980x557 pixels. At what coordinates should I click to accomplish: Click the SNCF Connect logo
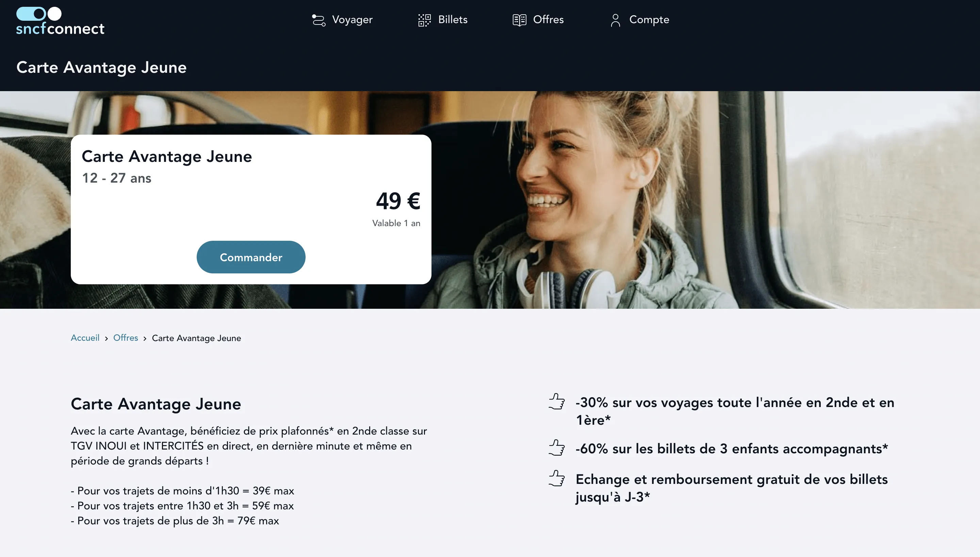(60, 21)
